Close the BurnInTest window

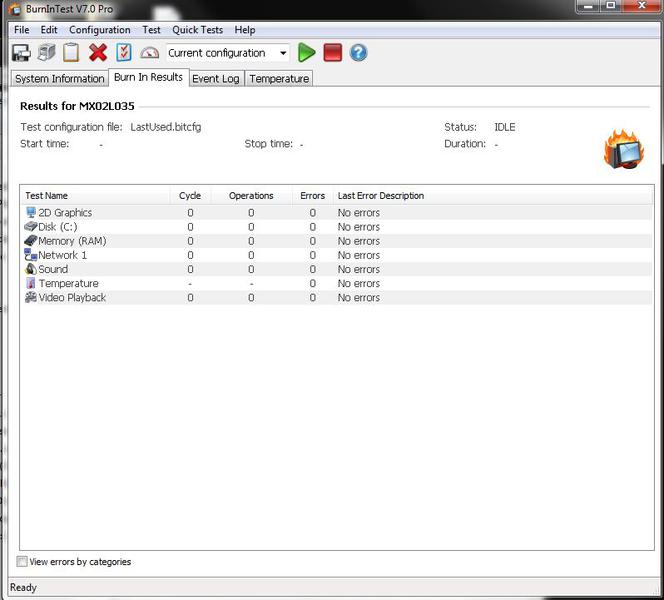[642, 6]
